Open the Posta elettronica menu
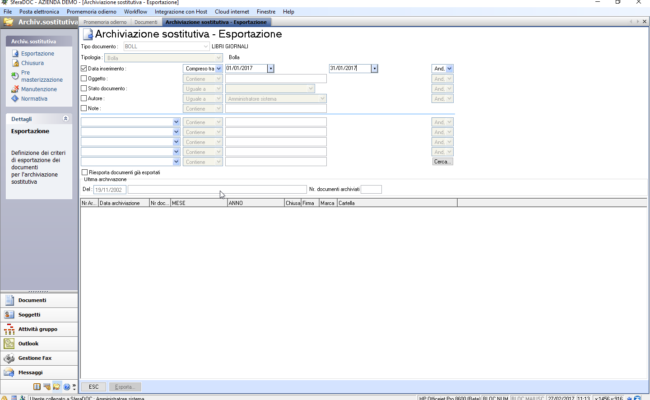 pyautogui.click(x=39, y=12)
